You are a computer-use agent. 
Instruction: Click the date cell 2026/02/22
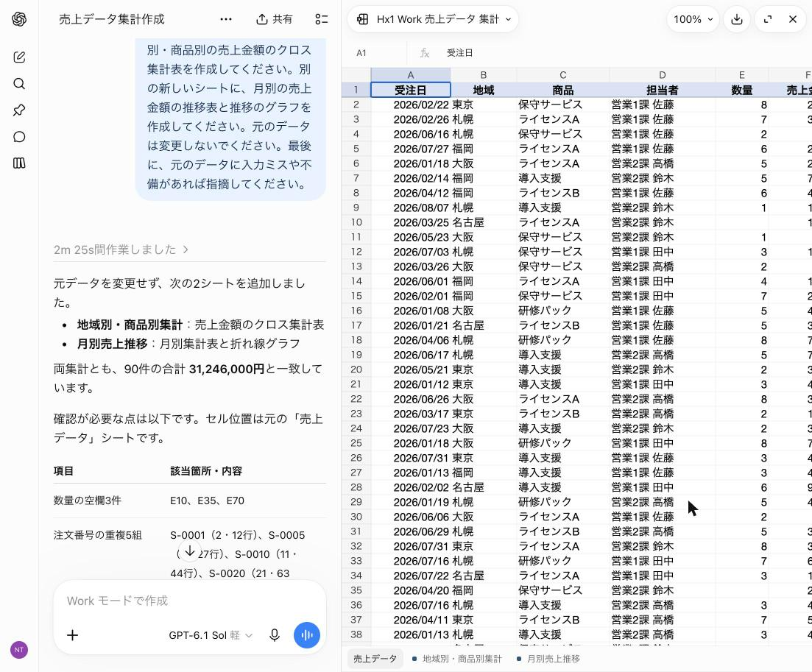[411, 105]
